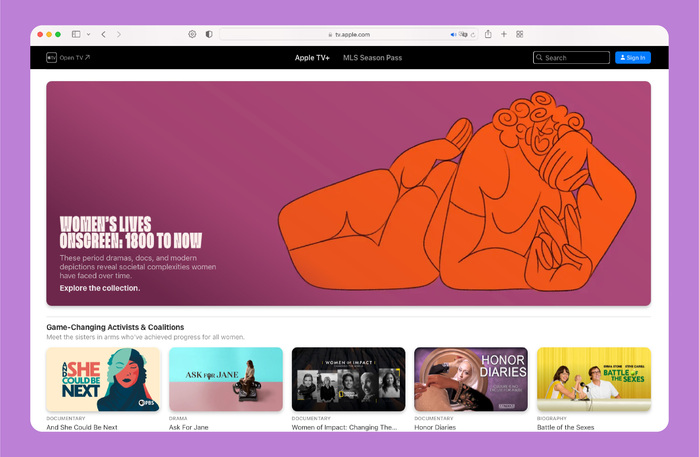This screenshot has height=457, width=699.
Task: Click the lock icon beside tv.apple.com
Action: [330, 35]
